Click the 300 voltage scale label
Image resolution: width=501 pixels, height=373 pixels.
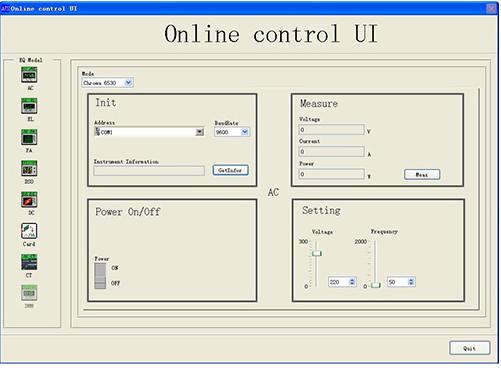pyautogui.click(x=303, y=241)
